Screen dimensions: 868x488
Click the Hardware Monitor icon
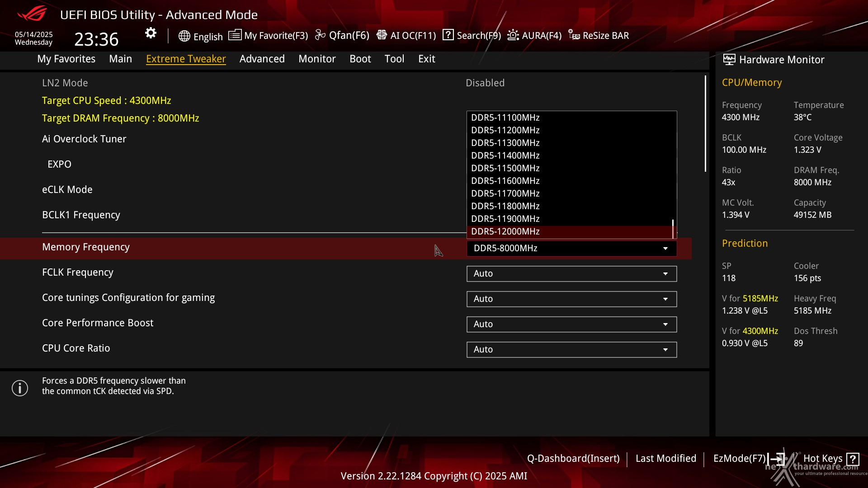729,59
